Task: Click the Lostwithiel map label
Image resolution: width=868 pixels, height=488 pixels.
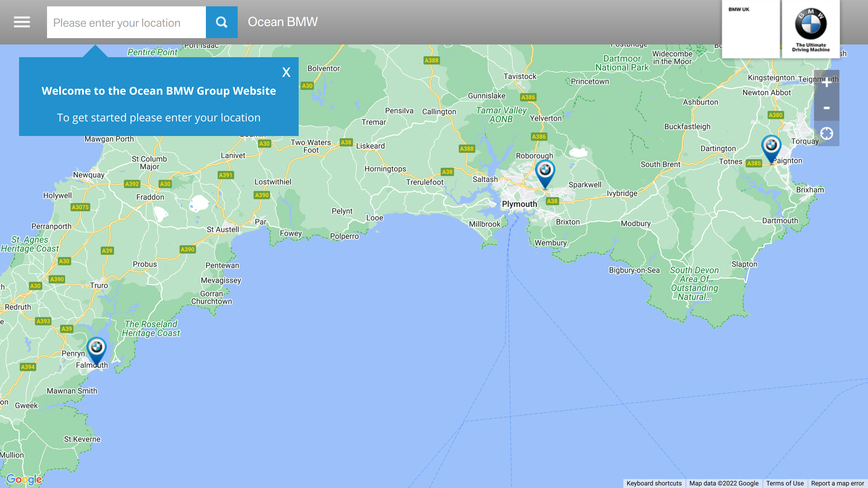Action: (273, 182)
